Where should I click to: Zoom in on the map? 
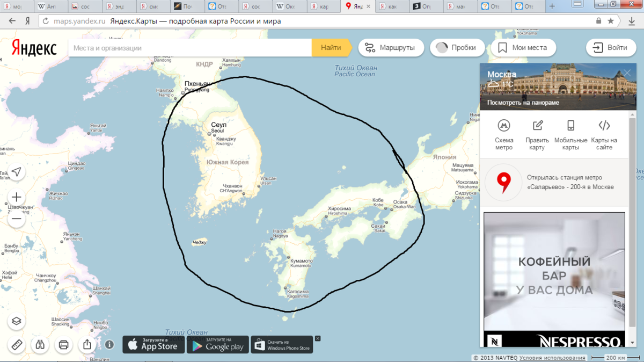click(17, 197)
